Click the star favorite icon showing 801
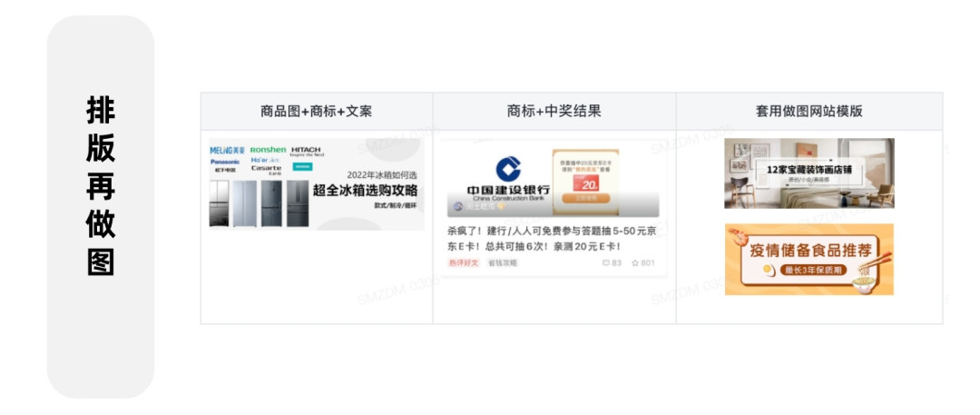 (635, 263)
